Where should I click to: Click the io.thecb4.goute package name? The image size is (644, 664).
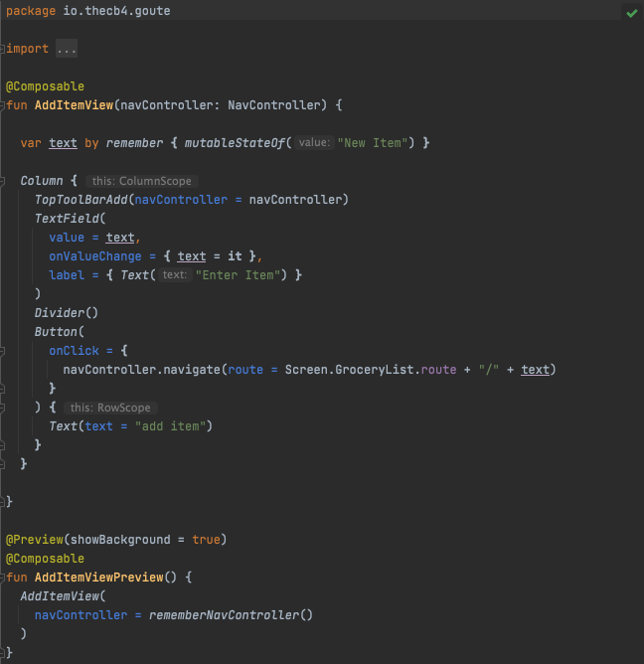pos(116,11)
